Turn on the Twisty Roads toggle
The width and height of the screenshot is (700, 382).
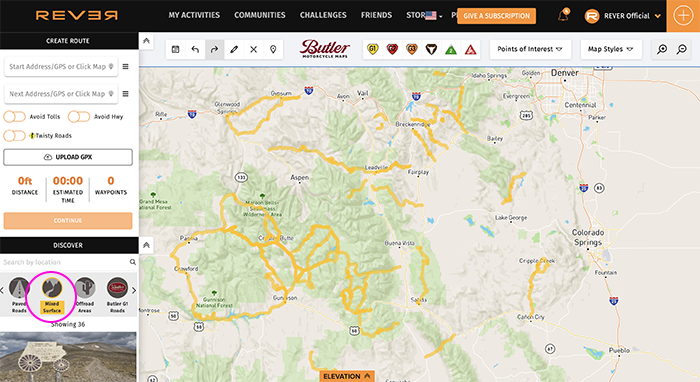[x=14, y=135]
